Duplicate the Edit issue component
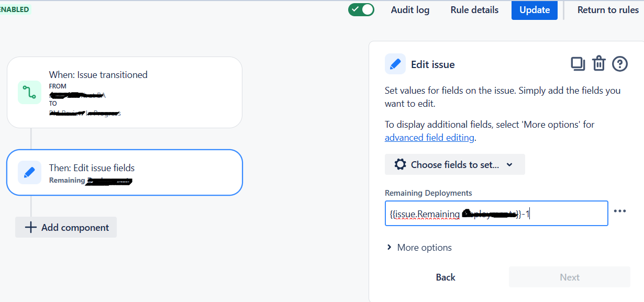 tap(578, 64)
